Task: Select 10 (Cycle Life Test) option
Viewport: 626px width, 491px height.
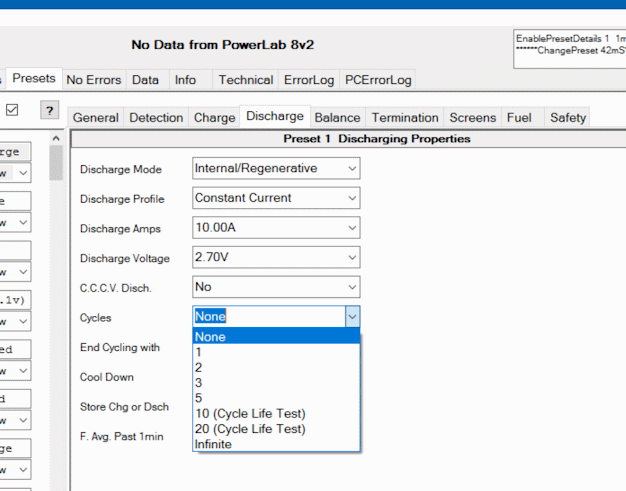Action: pos(250,413)
